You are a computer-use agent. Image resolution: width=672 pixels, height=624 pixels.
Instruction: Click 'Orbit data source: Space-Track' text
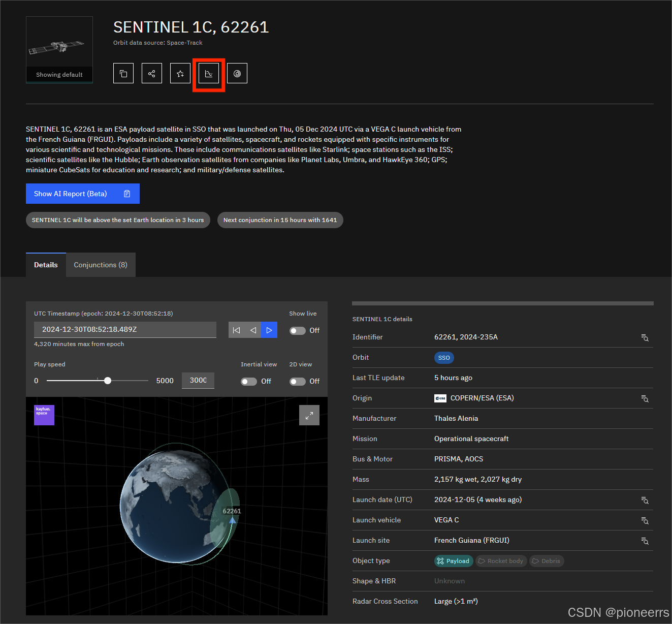pos(158,43)
